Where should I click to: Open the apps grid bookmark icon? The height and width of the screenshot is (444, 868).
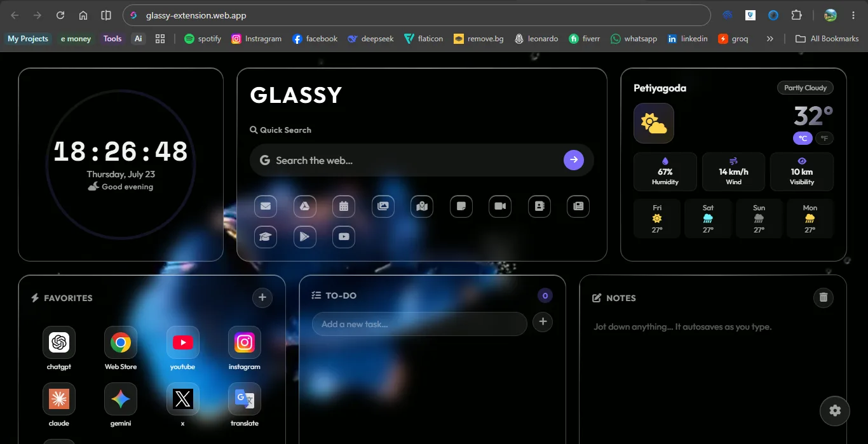click(160, 39)
